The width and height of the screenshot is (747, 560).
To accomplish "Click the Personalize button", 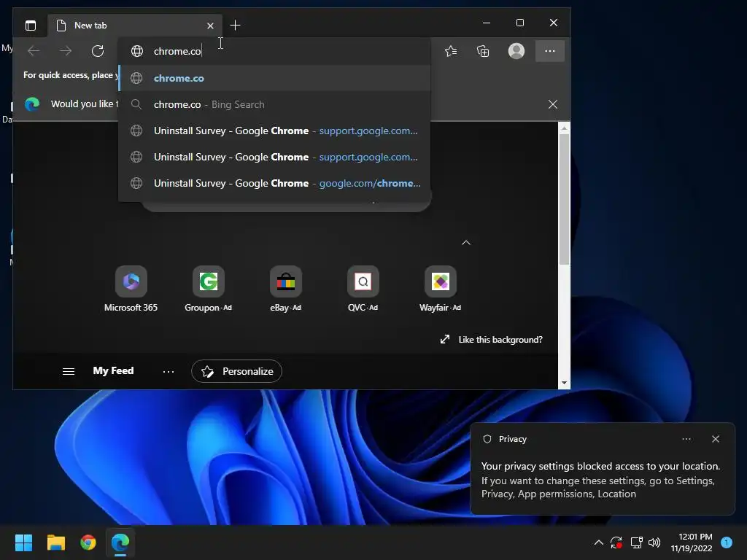I will (x=237, y=371).
